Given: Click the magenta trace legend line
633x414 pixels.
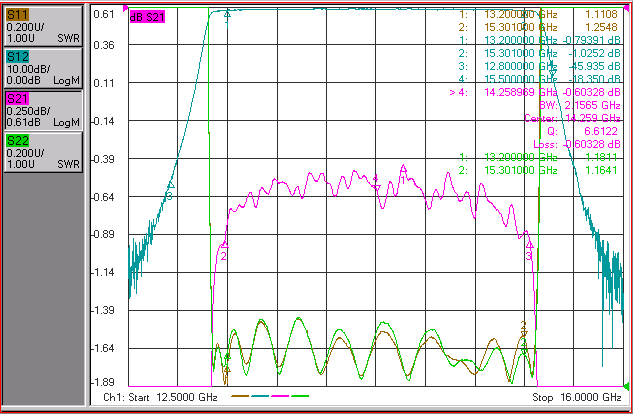Looking at the screenshot, I should pyautogui.click(x=280, y=396).
